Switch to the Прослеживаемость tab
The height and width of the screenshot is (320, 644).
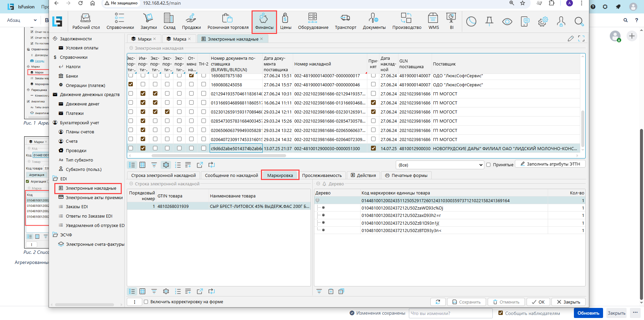tap(322, 175)
